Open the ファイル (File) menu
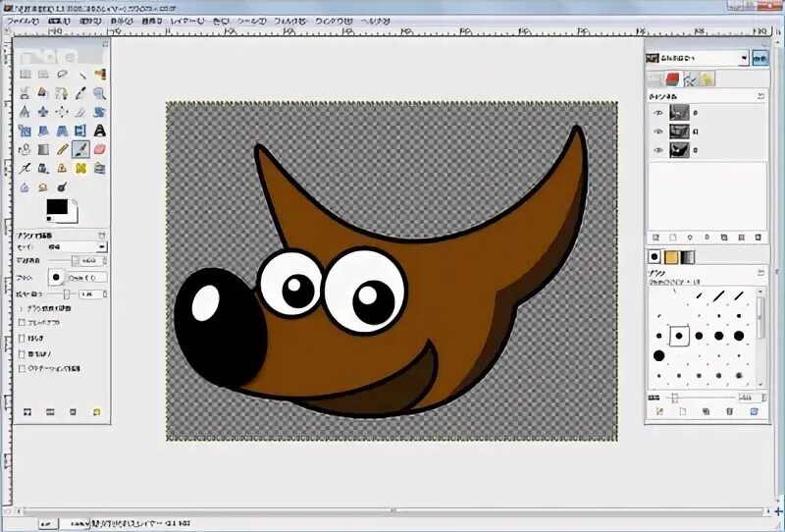 23,21
